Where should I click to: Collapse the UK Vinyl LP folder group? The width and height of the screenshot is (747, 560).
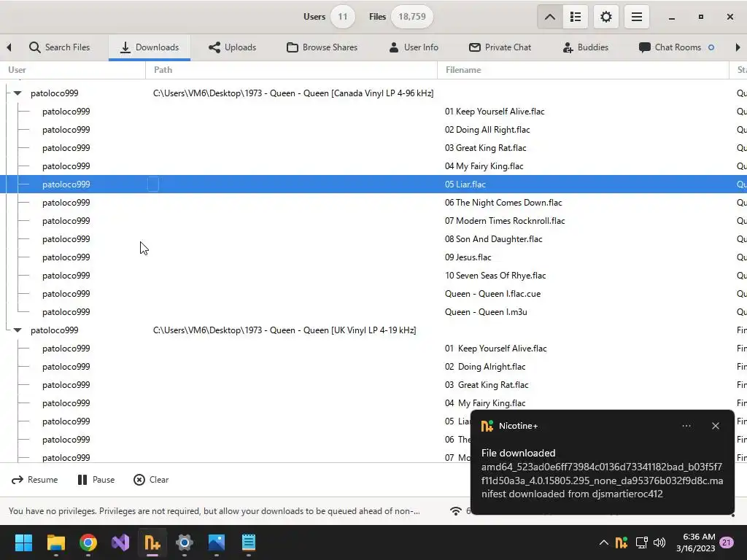[x=18, y=330]
